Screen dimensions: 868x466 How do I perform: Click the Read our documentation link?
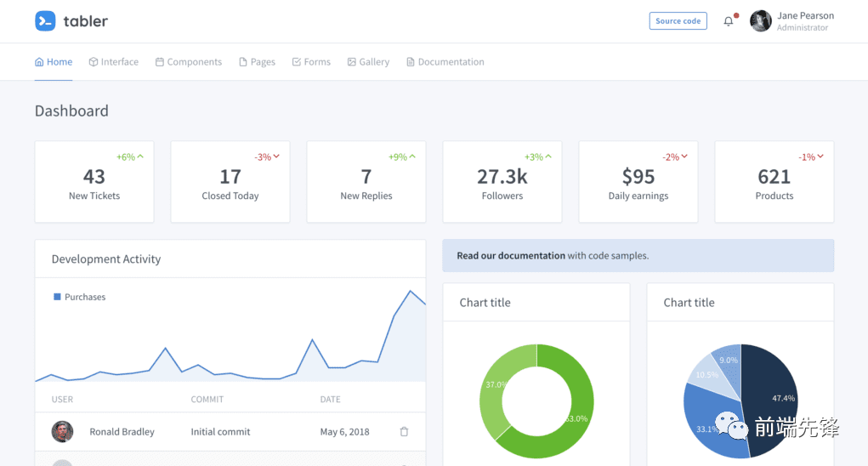click(x=511, y=256)
